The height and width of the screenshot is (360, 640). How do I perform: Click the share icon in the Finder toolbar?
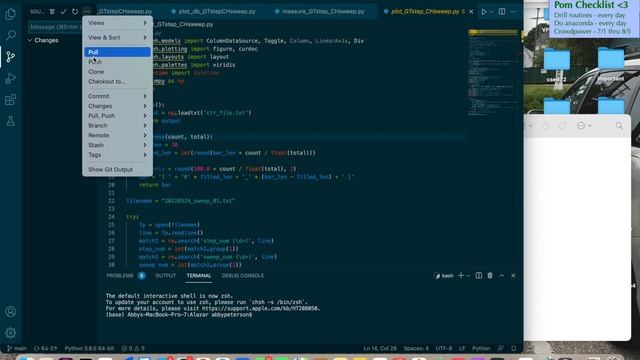click(x=546, y=126)
